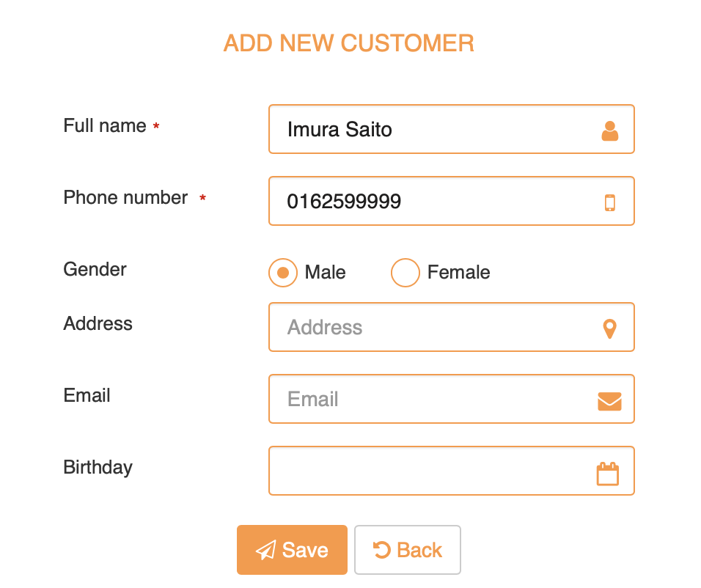701x588 pixels.
Task: Click the Add New Customer heading
Action: tap(349, 43)
